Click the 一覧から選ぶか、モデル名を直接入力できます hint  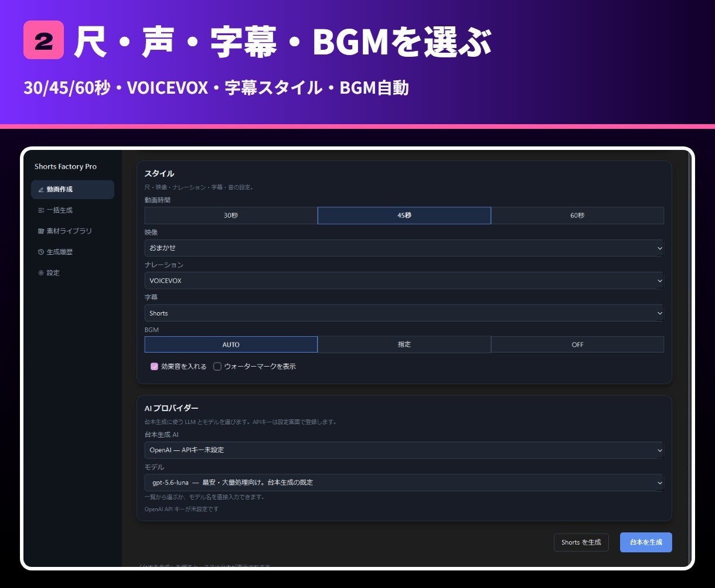[x=205, y=497]
